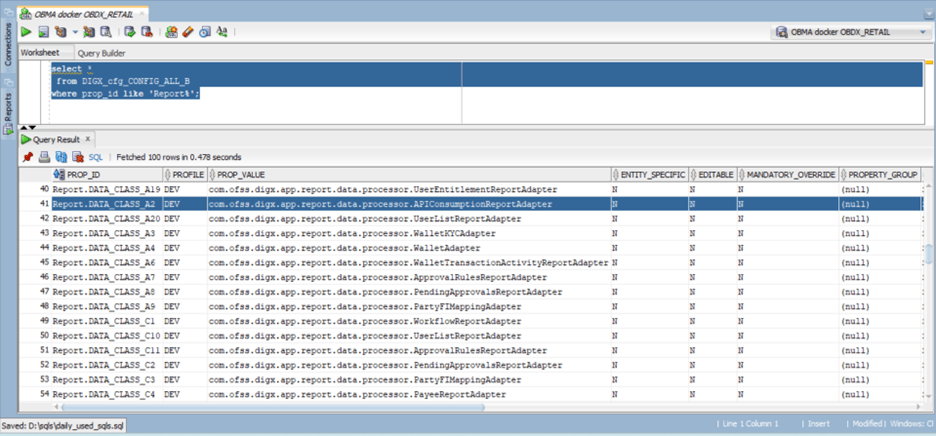Click the PROFILE column header

click(x=185, y=174)
